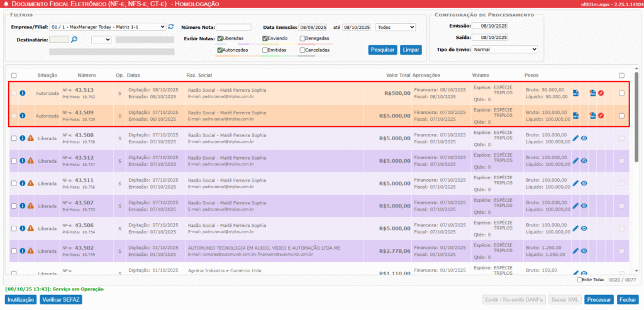Click edit pencil icon for NF-e 43.508

pos(575,138)
